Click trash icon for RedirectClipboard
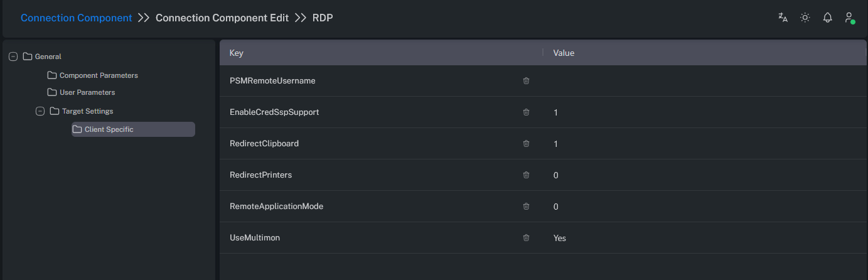Image resolution: width=868 pixels, height=280 pixels. pos(526,144)
